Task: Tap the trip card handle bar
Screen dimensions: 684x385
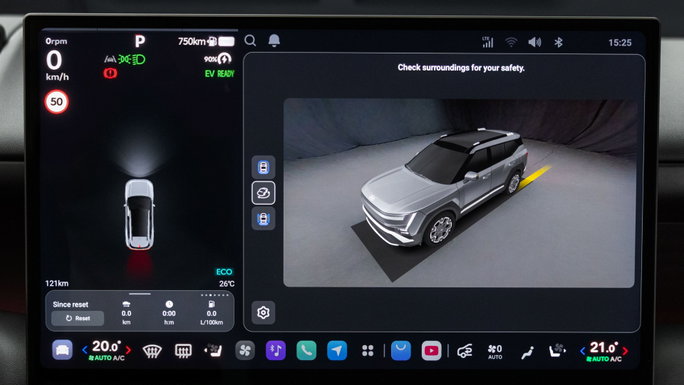Action: [140, 294]
